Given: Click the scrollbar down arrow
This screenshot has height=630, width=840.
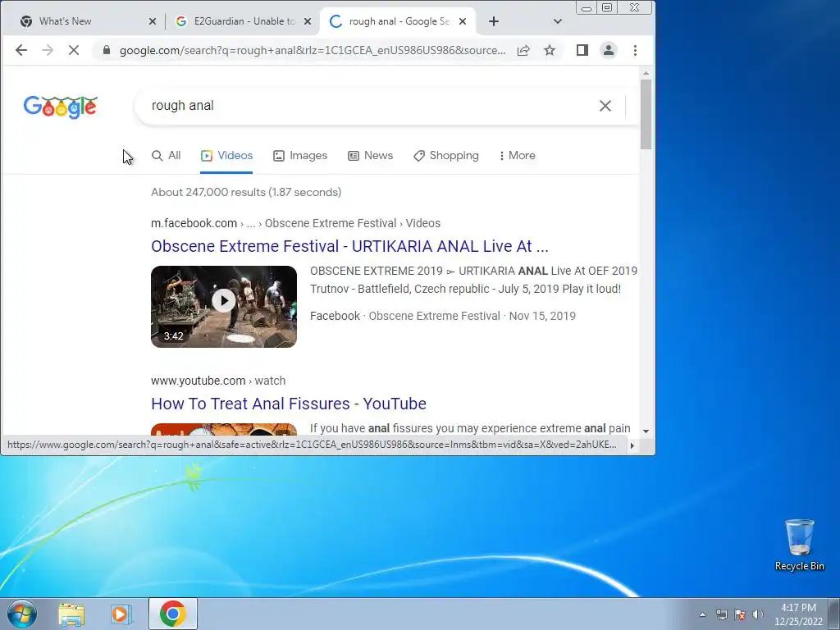Looking at the screenshot, I should (646, 431).
